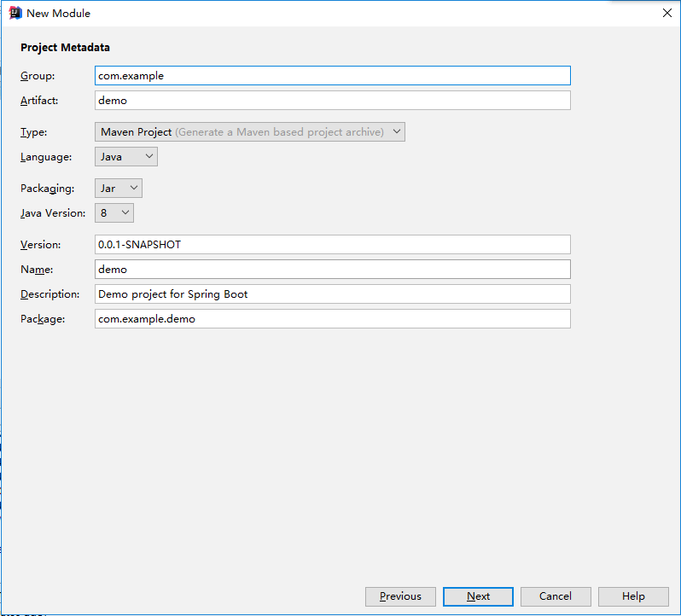
Task: Cancel the New Module wizard
Action: coord(556,596)
